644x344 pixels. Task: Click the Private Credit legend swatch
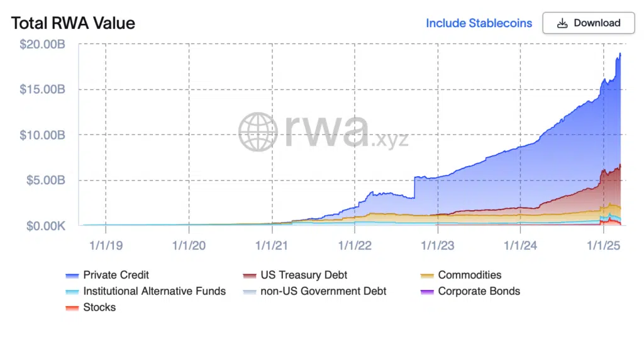click(x=72, y=275)
